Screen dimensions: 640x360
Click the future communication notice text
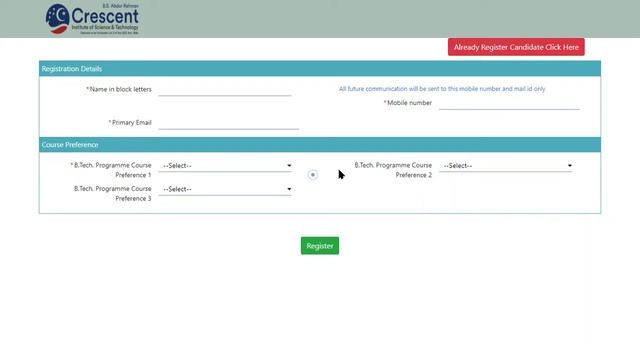click(x=442, y=89)
